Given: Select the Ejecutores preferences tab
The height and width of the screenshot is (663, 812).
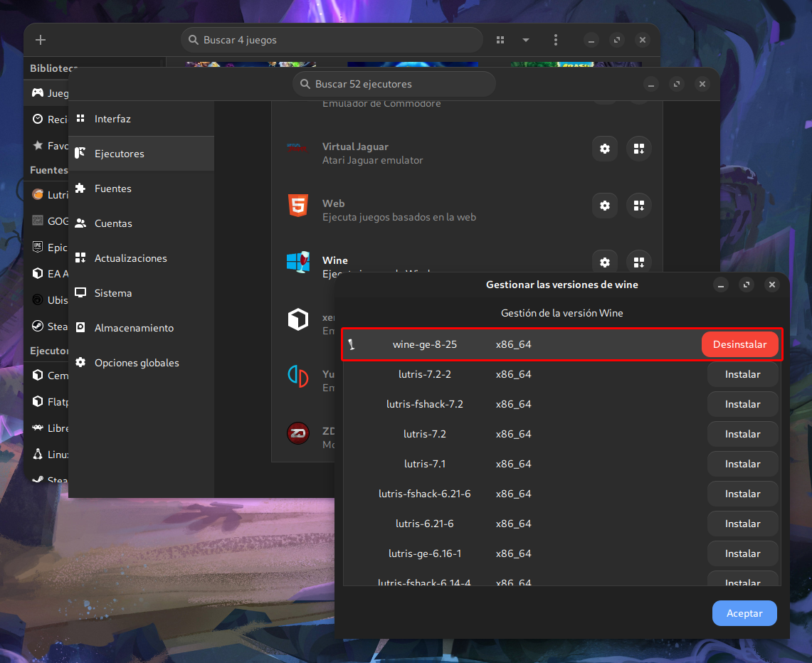Looking at the screenshot, I should click(142, 154).
